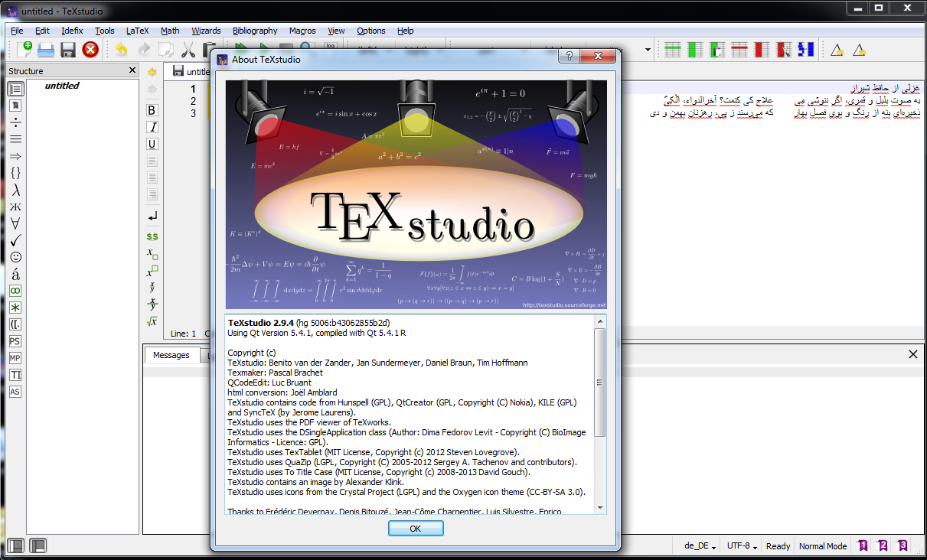Image resolution: width=927 pixels, height=560 pixels.
Task: Open the most-used symbols infinity panel
Action: coord(15,291)
